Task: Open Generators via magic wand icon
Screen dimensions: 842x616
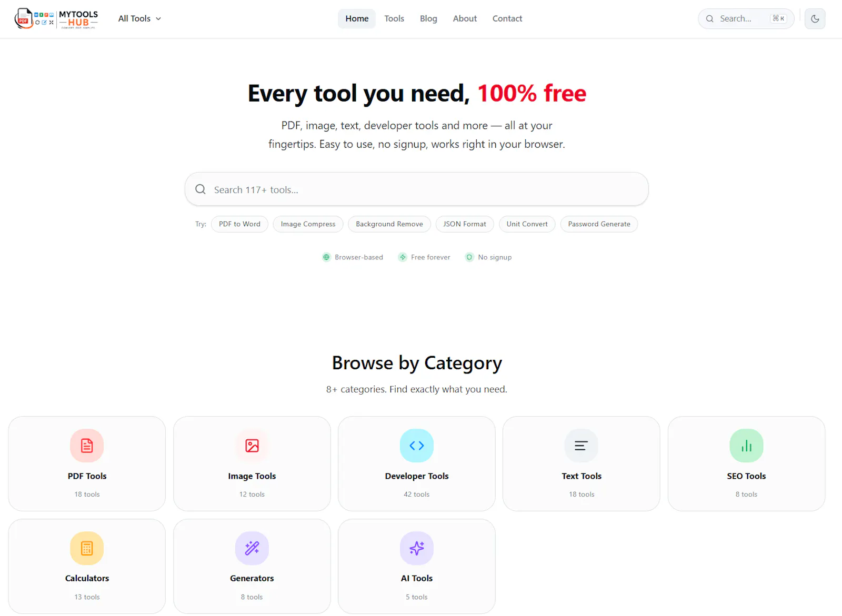Action: tap(252, 549)
